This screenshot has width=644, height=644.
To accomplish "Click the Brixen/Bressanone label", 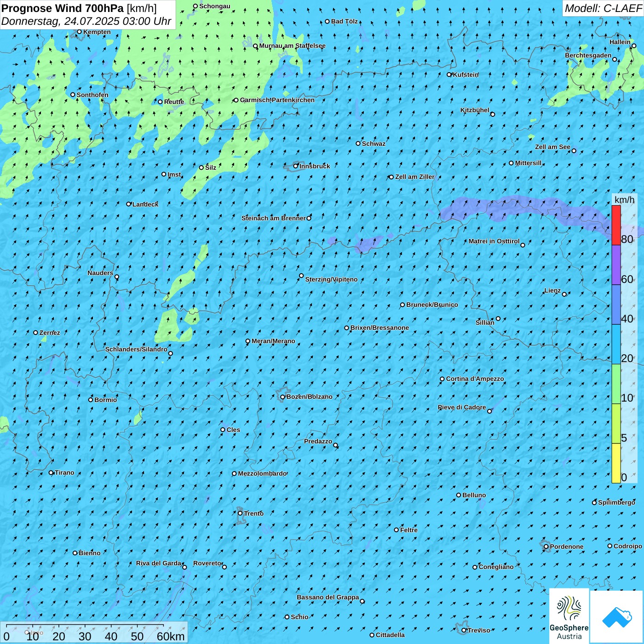I will tap(379, 328).
